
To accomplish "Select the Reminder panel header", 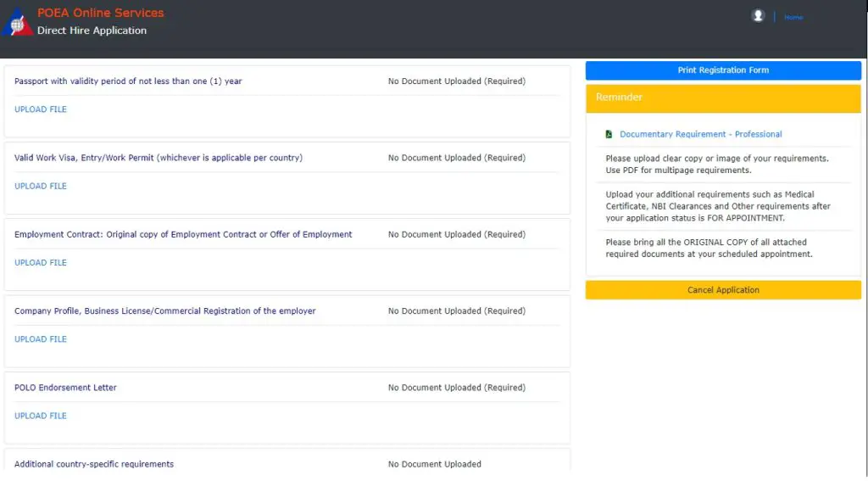I will (723, 98).
